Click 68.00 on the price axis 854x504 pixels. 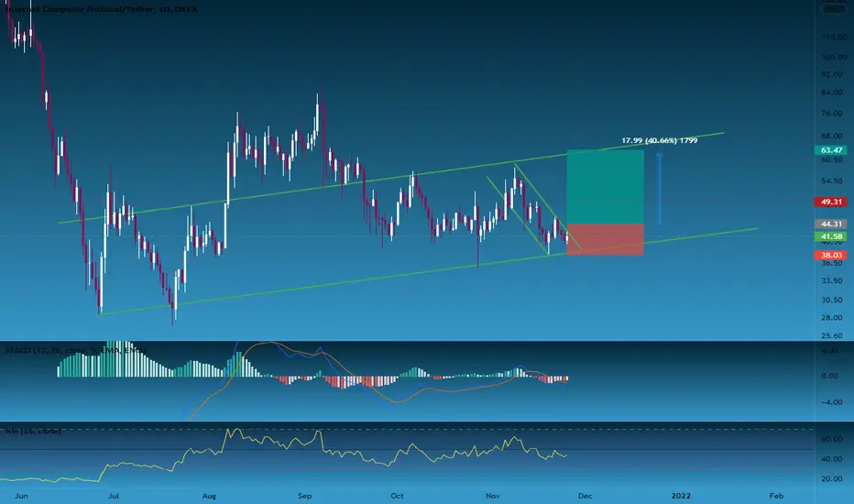click(834, 136)
